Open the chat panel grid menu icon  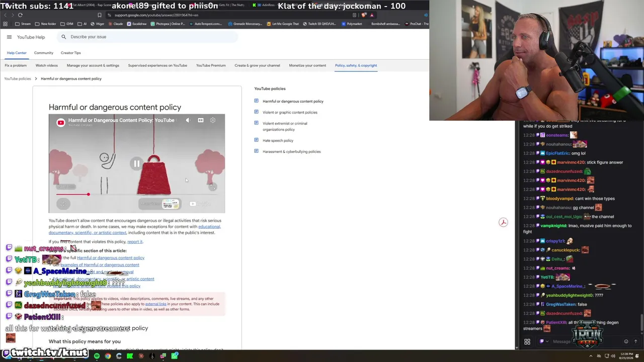527,342
